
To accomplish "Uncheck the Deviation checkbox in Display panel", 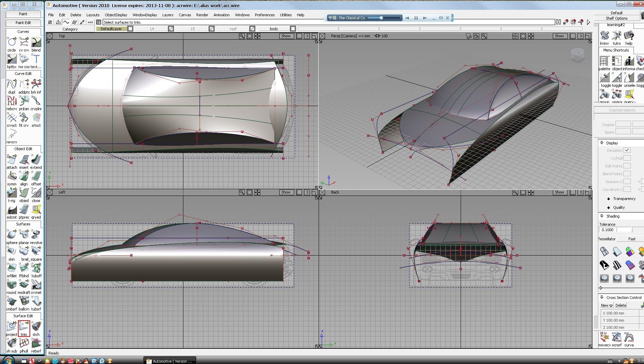I will click(628, 150).
